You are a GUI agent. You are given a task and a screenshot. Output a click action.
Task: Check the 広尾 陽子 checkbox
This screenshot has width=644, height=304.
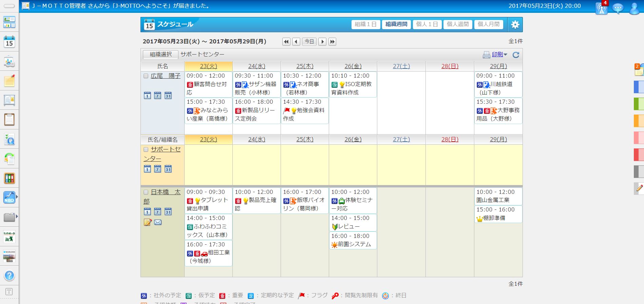[146, 76]
